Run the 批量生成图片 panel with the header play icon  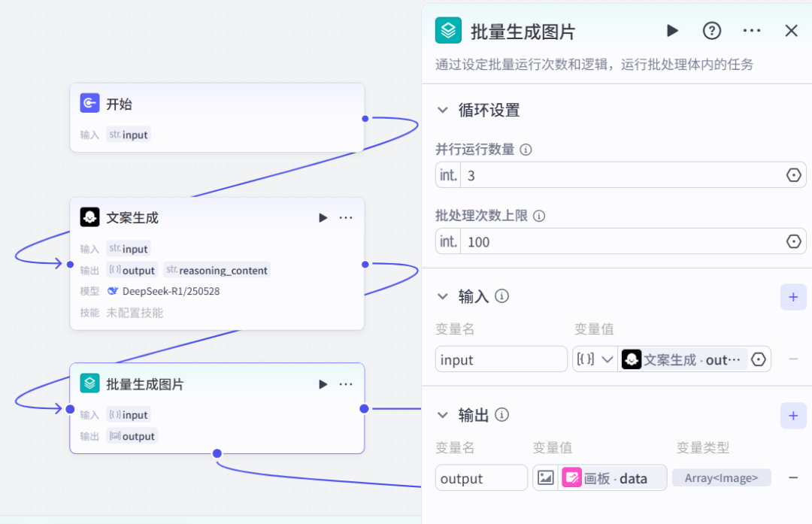(x=672, y=31)
